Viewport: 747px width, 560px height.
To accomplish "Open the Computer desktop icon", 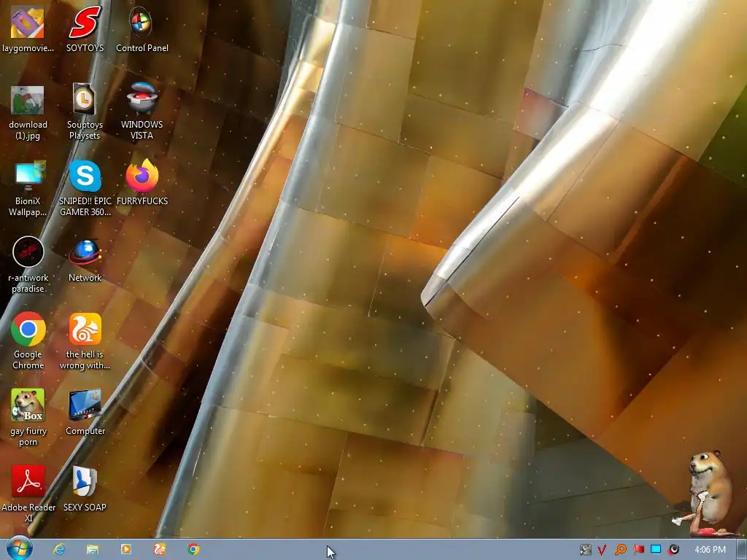I will coord(85,413).
